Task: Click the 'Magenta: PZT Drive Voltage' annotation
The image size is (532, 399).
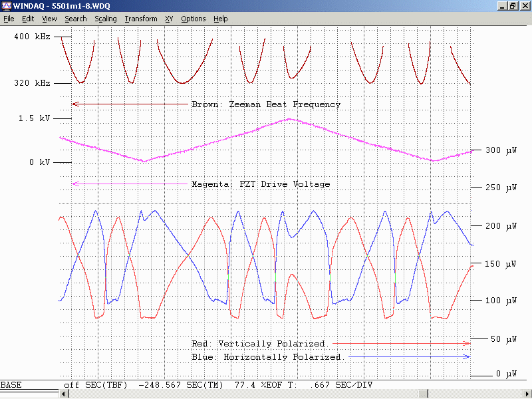Action: [x=260, y=184]
